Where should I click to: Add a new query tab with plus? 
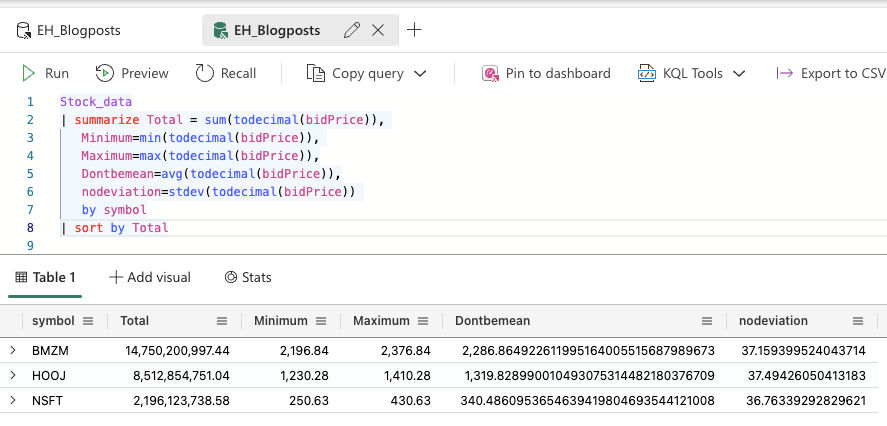(x=414, y=30)
